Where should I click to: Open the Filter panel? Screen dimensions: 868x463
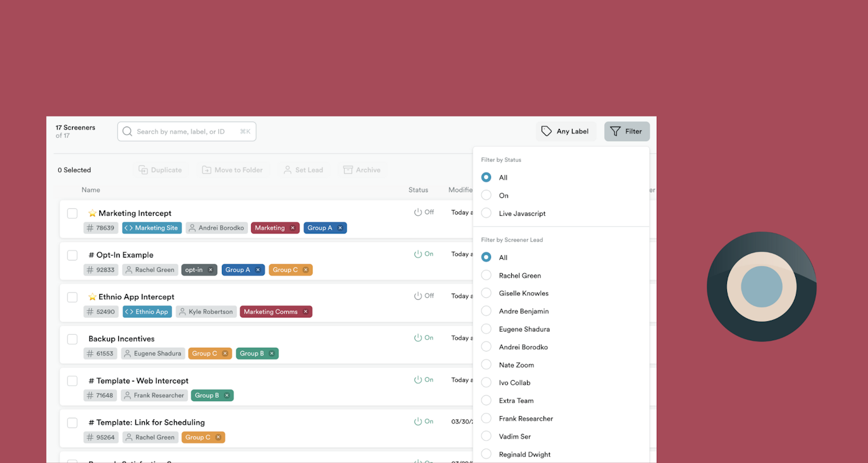pyautogui.click(x=626, y=131)
